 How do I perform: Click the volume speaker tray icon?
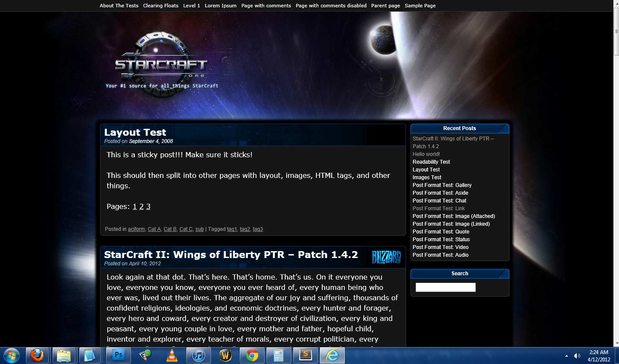coord(577,356)
